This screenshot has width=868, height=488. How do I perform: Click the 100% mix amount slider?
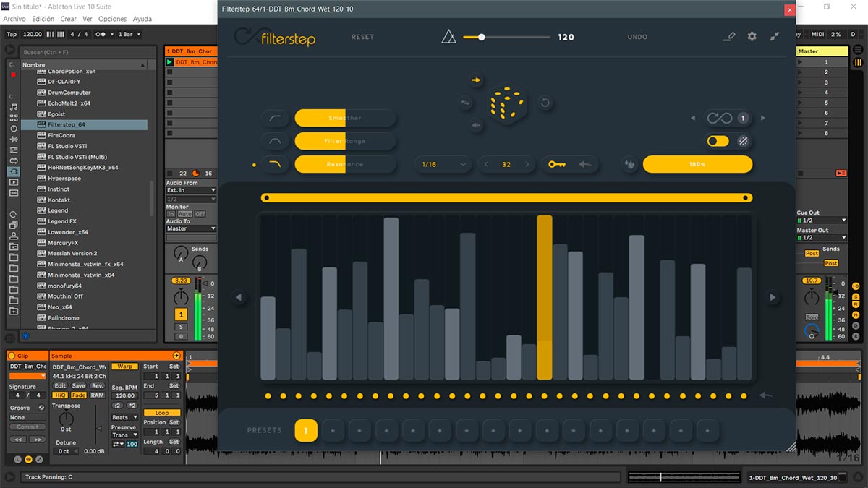click(697, 164)
